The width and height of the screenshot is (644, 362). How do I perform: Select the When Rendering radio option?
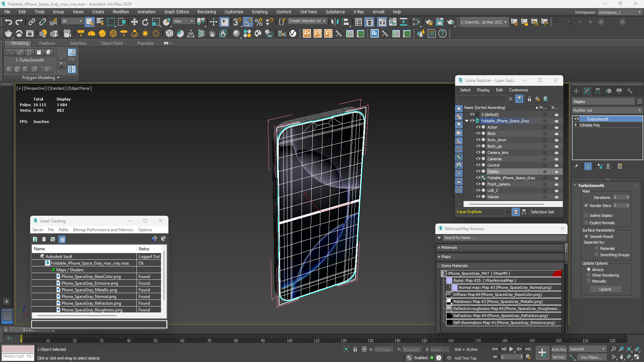(x=589, y=275)
